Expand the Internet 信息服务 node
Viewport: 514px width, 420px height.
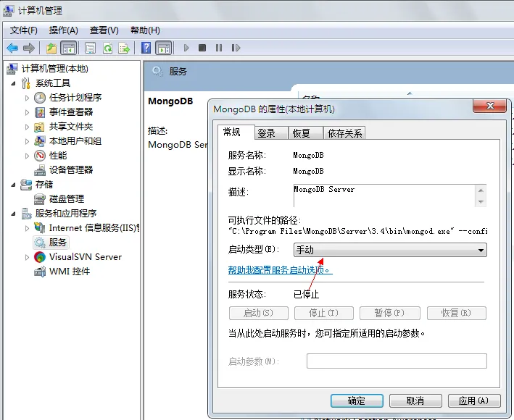[27, 228]
